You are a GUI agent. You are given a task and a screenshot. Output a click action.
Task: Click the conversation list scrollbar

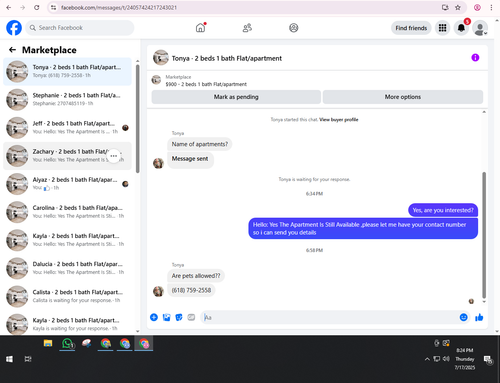pyautogui.click(x=138, y=119)
